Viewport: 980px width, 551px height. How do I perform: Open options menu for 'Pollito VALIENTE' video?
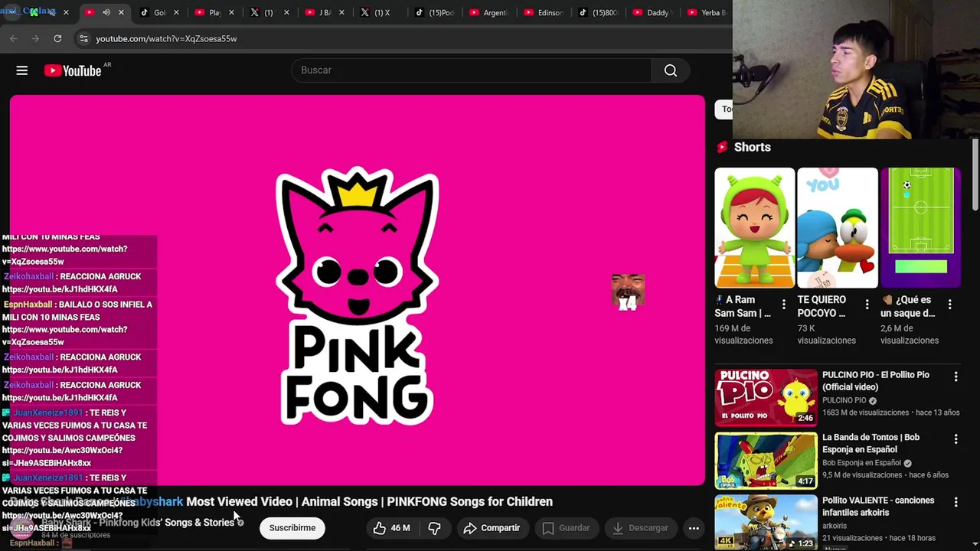955,502
